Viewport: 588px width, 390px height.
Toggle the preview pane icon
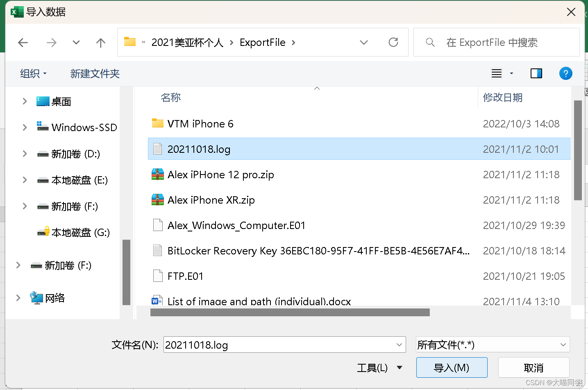536,73
